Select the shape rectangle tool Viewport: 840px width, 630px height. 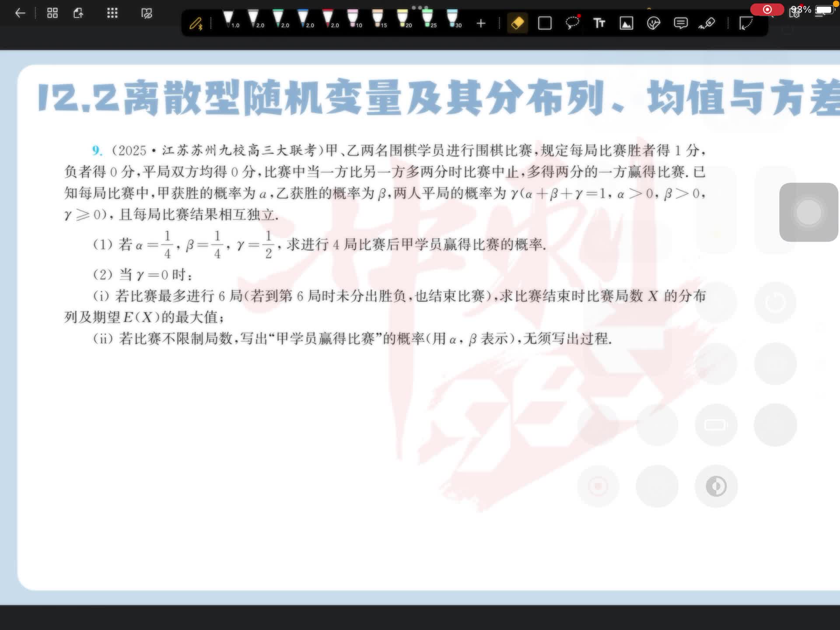(x=545, y=23)
